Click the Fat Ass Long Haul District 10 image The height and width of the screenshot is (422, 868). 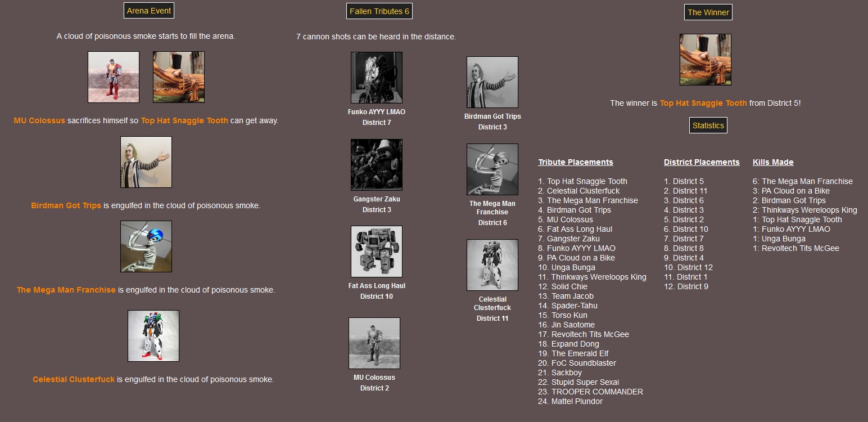coord(377,251)
